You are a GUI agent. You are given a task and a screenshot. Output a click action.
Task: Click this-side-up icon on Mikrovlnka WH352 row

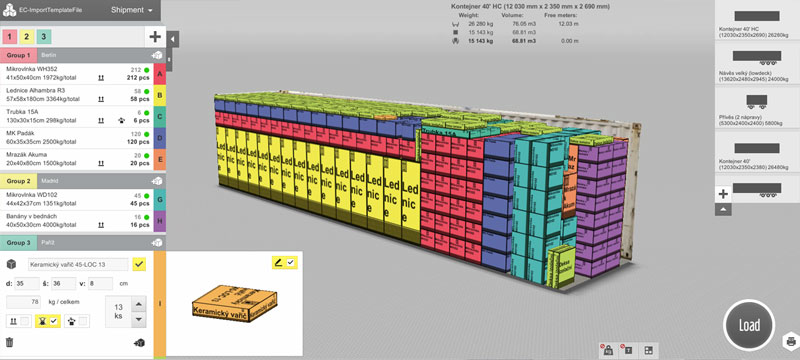tap(101, 78)
